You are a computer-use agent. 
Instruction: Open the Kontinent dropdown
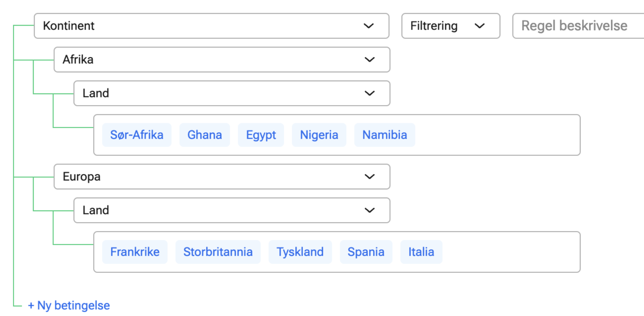pyautogui.click(x=211, y=26)
